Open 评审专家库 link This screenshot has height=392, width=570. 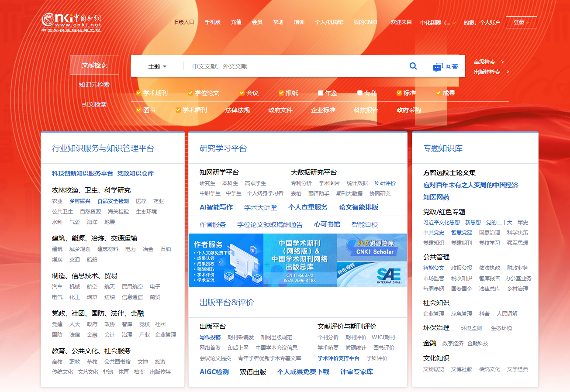click(357, 372)
